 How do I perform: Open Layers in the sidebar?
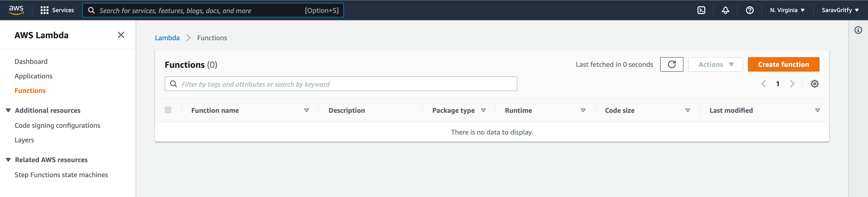pyautogui.click(x=24, y=140)
